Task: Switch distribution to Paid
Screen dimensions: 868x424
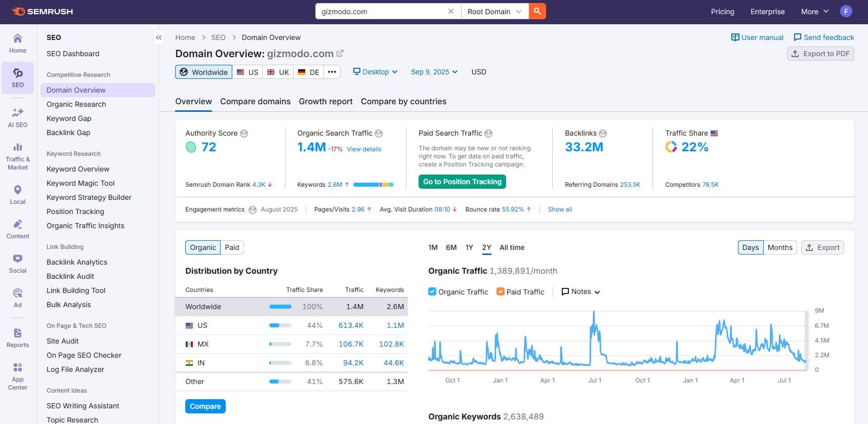Action: pyautogui.click(x=232, y=247)
